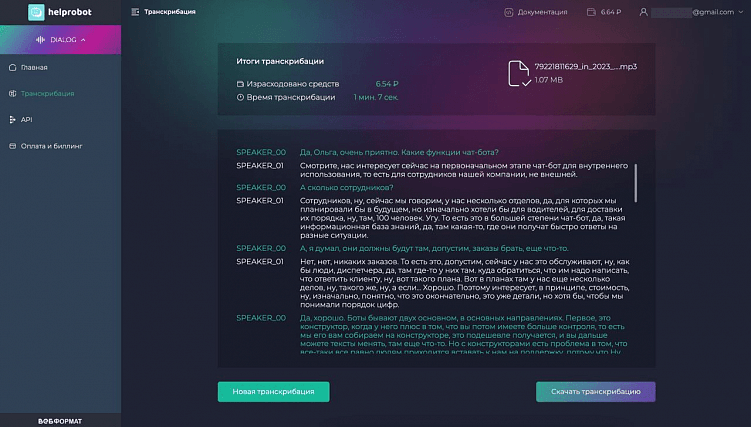Click the ВЭБФОРМАТ footer logo
This screenshot has width=751, height=427.
[x=60, y=421]
